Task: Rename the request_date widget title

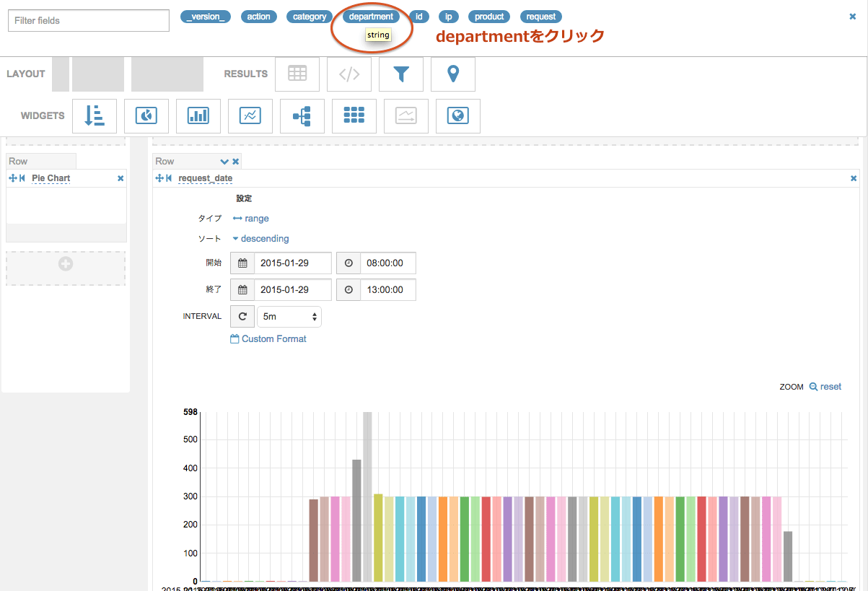Action: coord(206,178)
